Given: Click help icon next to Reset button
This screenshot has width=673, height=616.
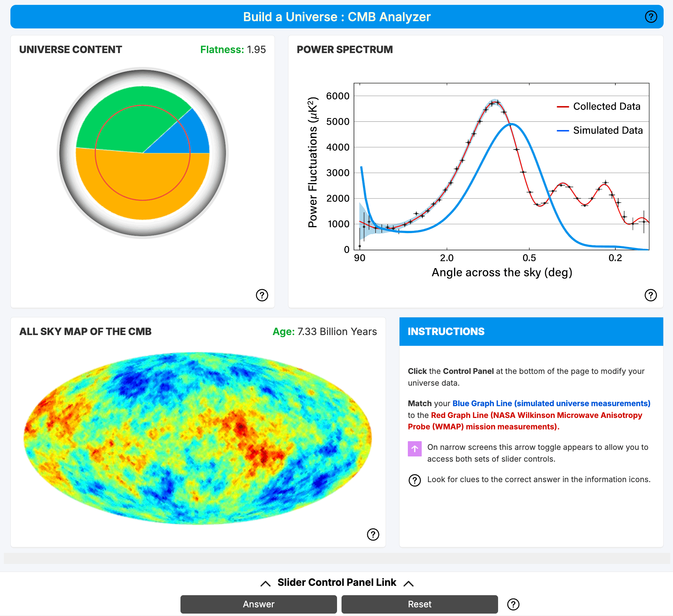Looking at the screenshot, I should click(x=513, y=604).
